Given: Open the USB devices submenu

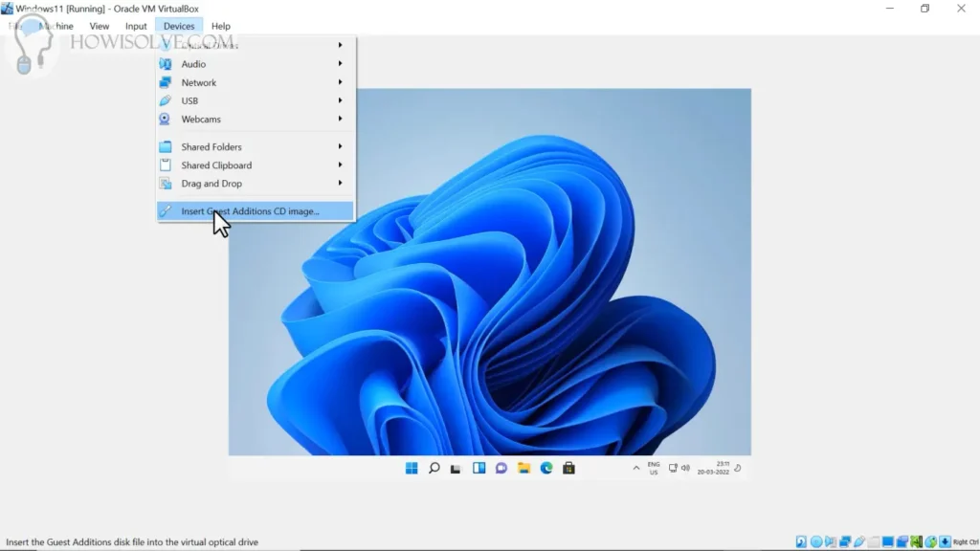Looking at the screenshot, I should pyautogui.click(x=255, y=100).
